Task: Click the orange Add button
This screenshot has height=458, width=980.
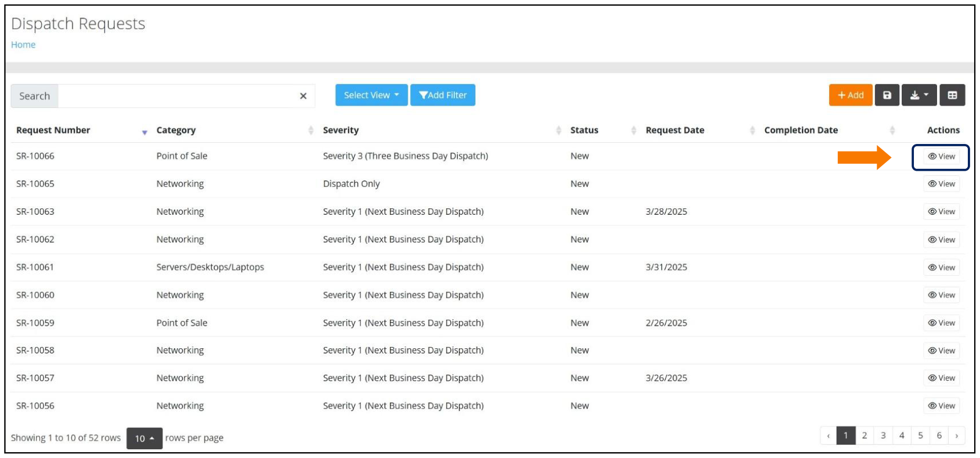Action: coord(851,95)
